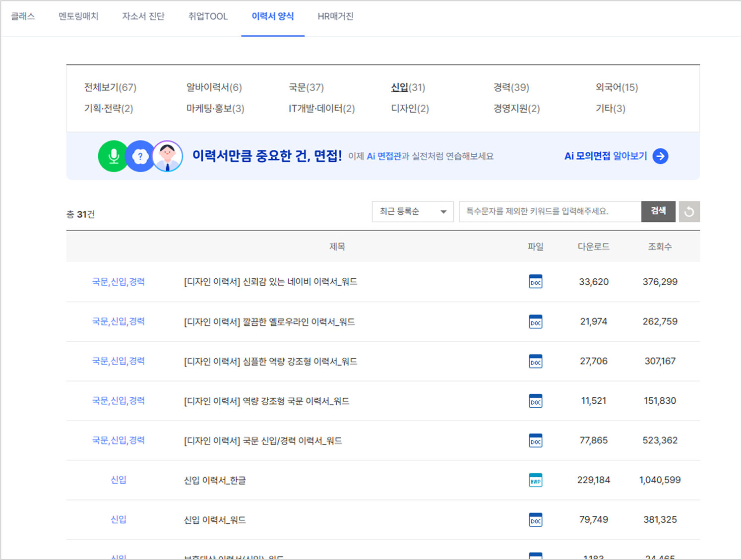The image size is (742, 560).
Task: Filter by 기타(3) category
Action: (610, 109)
